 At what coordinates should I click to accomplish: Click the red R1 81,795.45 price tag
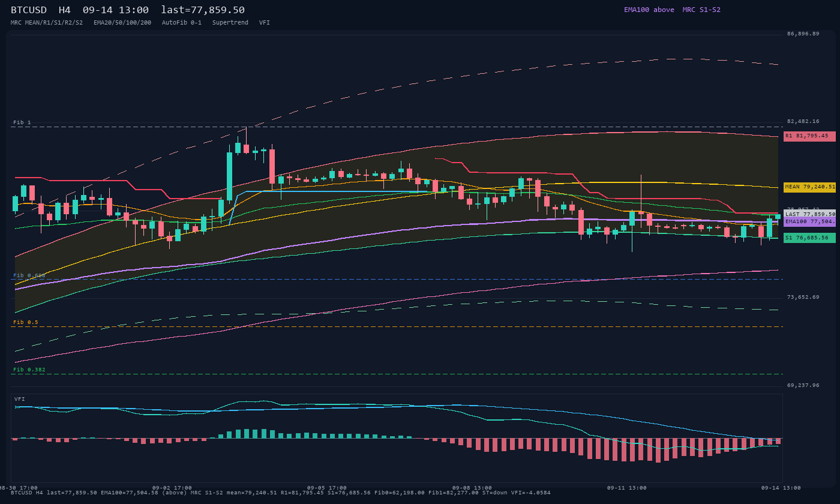coord(809,136)
